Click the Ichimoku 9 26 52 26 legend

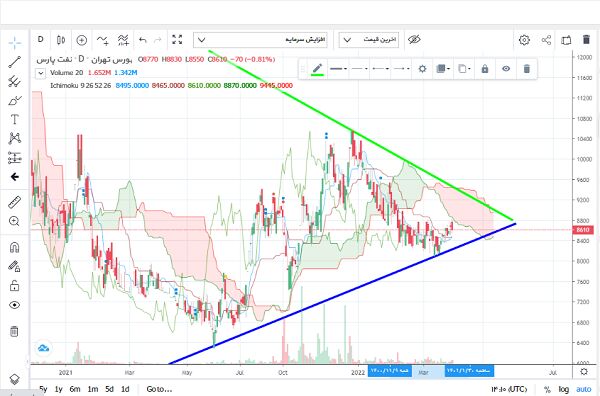coord(80,85)
